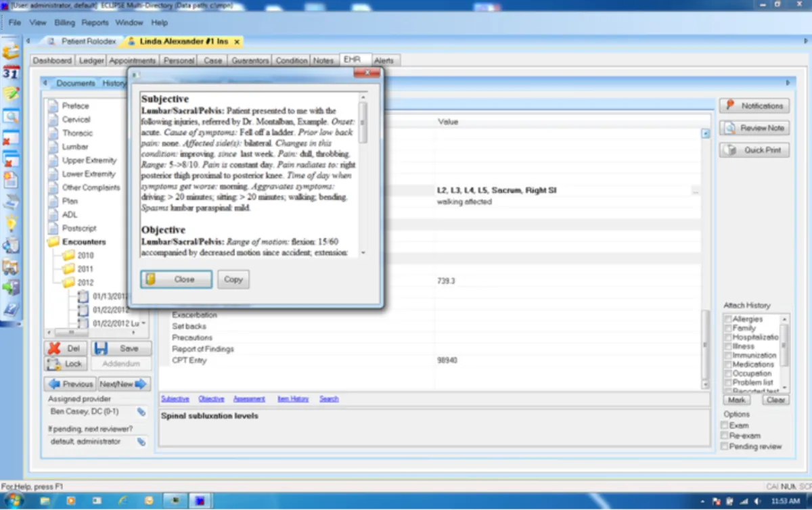The height and width of the screenshot is (510, 812).
Task: Open the File menu
Action: (x=15, y=23)
